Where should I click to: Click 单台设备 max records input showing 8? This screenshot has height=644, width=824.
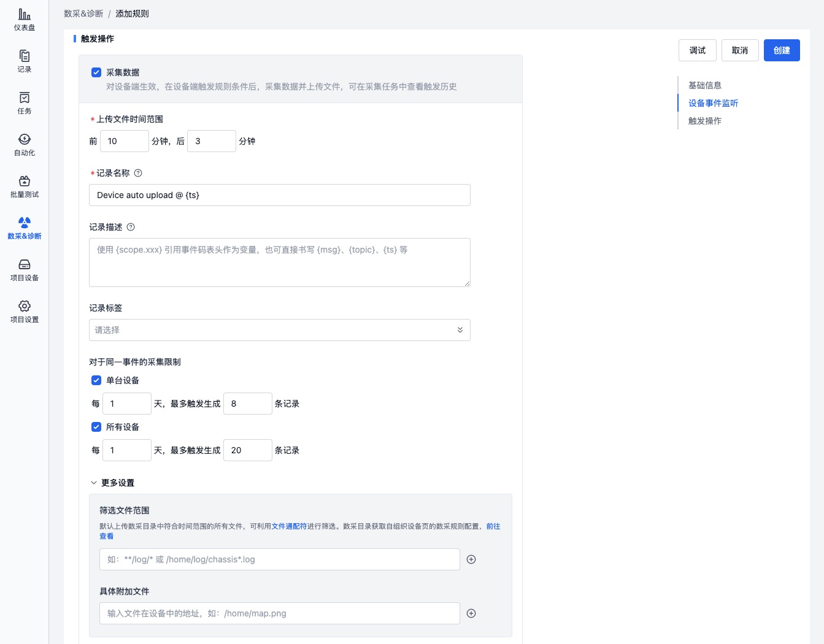pyautogui.click(x=248, y=404)
